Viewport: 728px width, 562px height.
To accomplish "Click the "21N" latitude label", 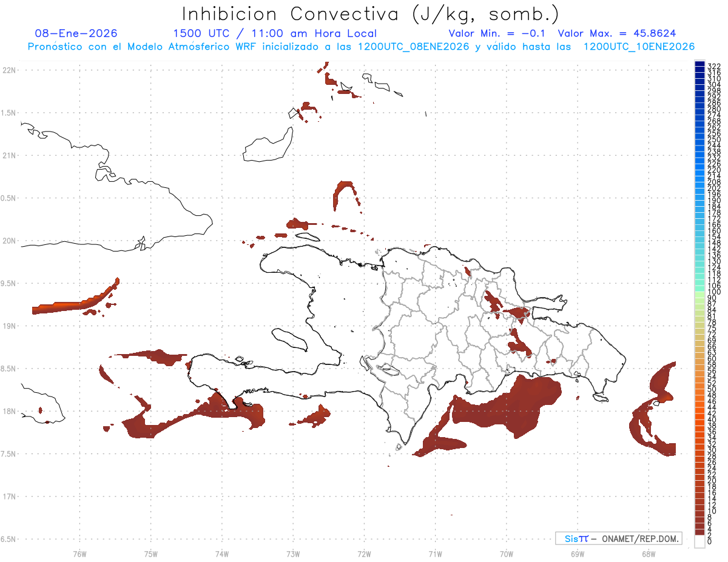I will (x=9, y=156).
